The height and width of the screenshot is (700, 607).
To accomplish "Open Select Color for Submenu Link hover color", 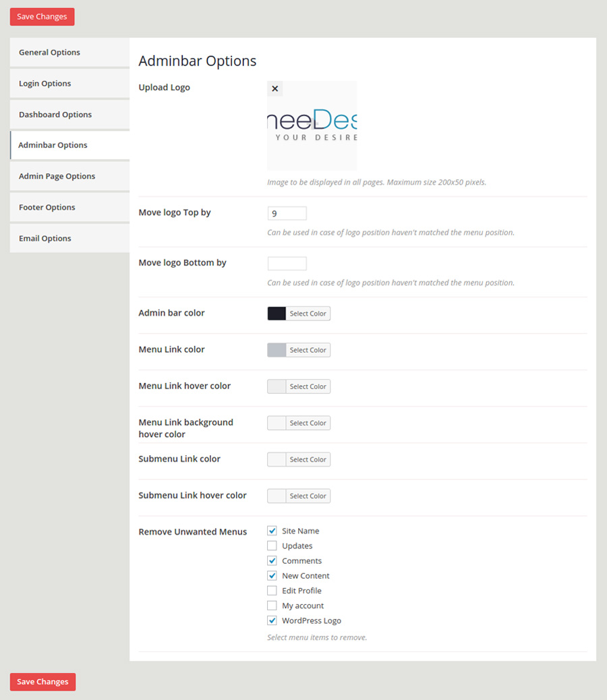I will click(x=308, y=496).
